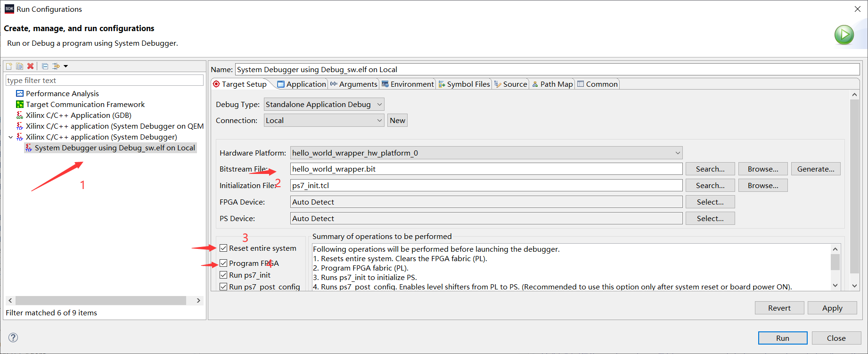
Task: Delete selected launch configuration (red X)
Action: [30, 66]
